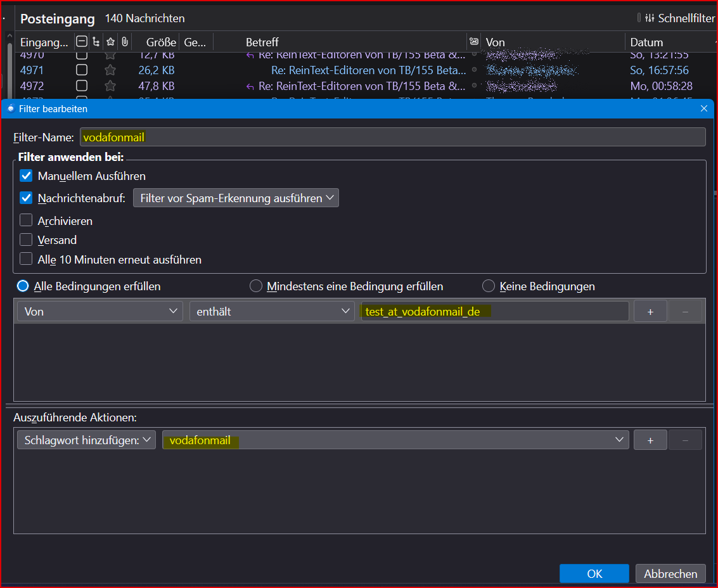Viewport: 718px width, 588px height.
Task: Uncheck Manuellem Ausführen
Action: point(26,176)
